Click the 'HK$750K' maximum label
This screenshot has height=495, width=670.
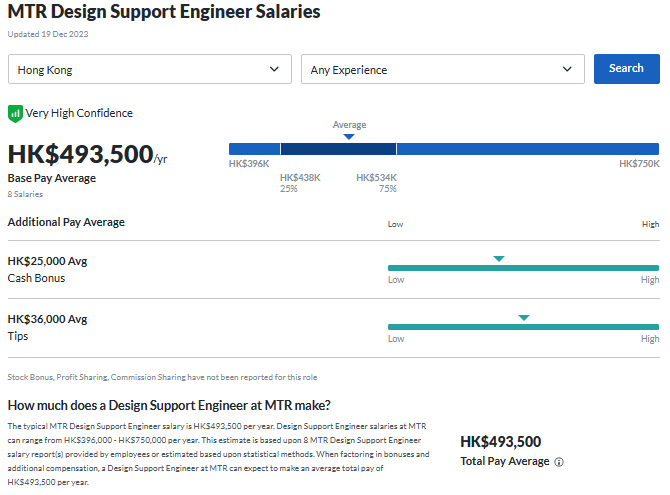(639, 164)
